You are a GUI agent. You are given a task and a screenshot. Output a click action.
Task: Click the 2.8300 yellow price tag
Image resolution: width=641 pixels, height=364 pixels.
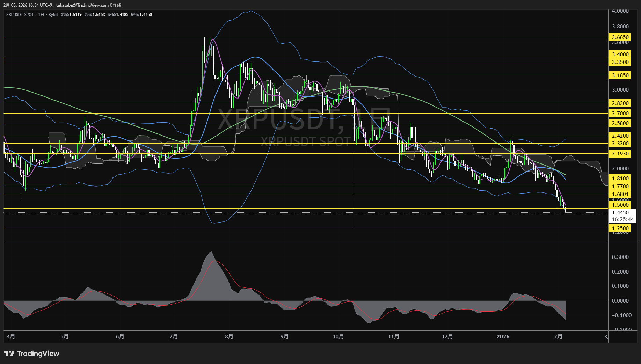[620, 103]
